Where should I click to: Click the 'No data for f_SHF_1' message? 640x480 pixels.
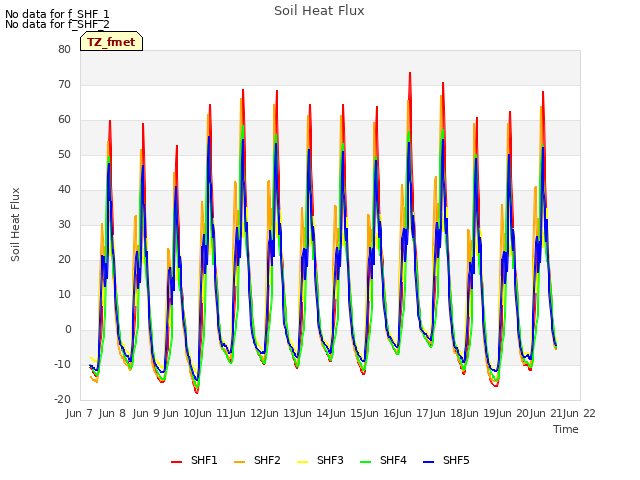pos(57,14)
